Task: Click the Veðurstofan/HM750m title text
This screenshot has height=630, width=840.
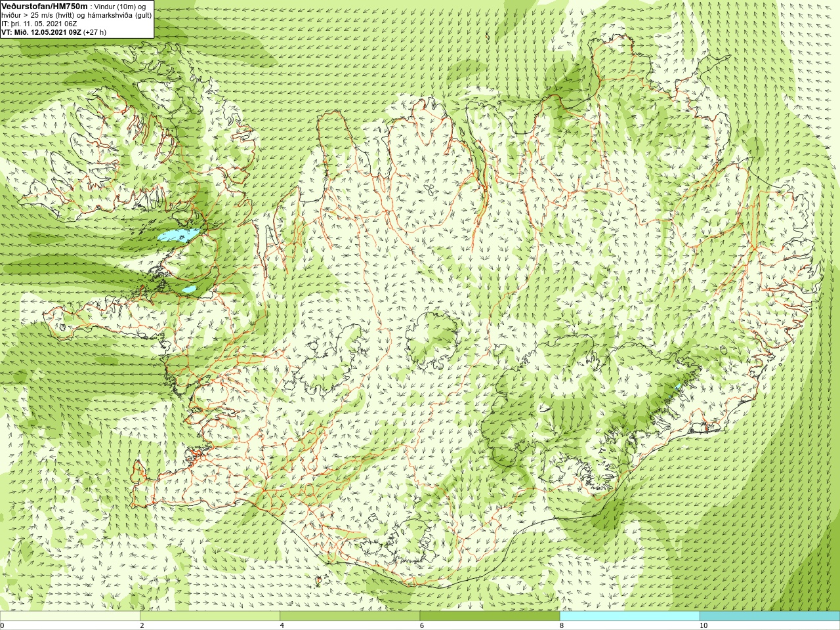Action: click(x=45, y=6)
